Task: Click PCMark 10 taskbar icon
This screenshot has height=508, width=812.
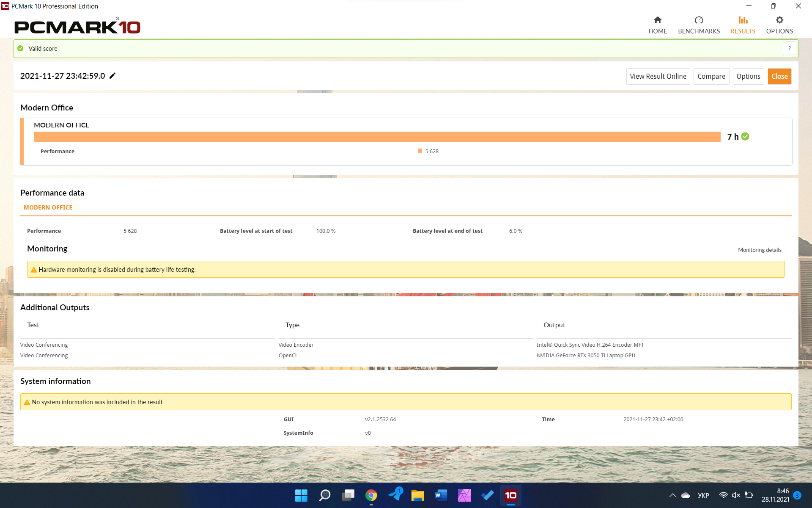Action: click(x=510, y=495)
